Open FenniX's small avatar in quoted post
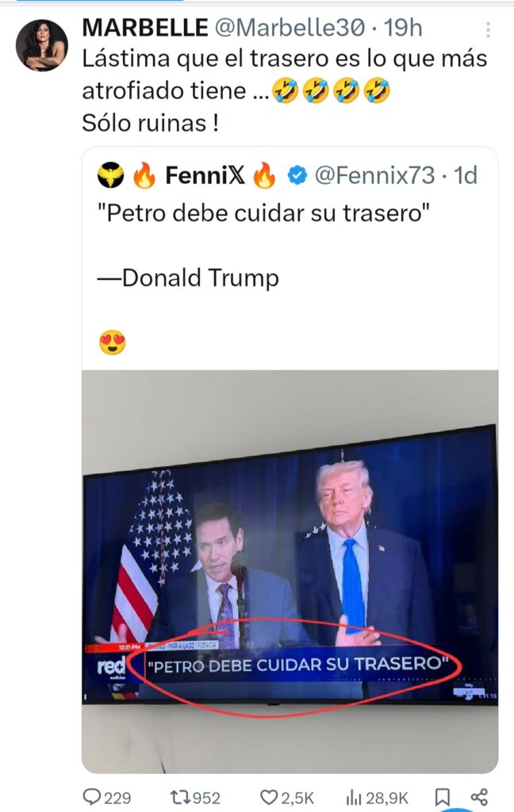This screenshot has height=812, width=514. (x=111, y=176)
